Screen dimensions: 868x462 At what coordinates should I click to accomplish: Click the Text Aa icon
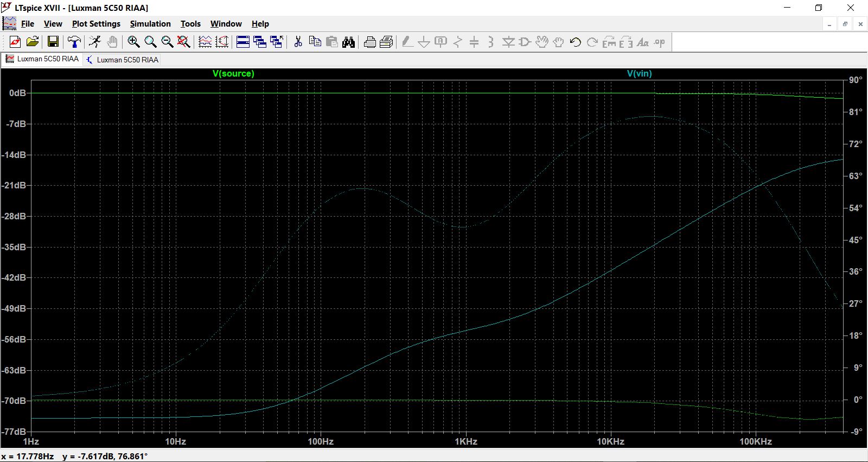(643, 42)
